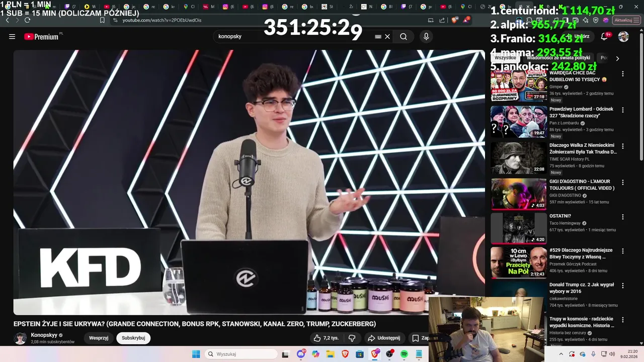Show hidden system tray icons
The height and width of the screenshot is (362, 644).
click(561, 354)
